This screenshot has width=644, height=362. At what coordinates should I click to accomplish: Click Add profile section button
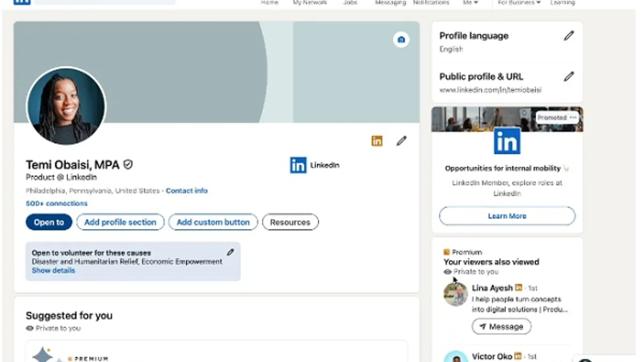120,222
